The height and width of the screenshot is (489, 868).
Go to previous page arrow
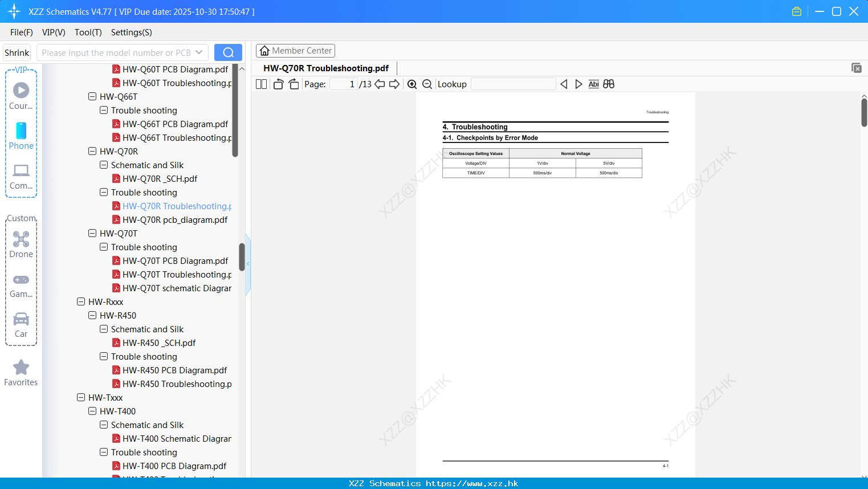(x=380, y=84)
